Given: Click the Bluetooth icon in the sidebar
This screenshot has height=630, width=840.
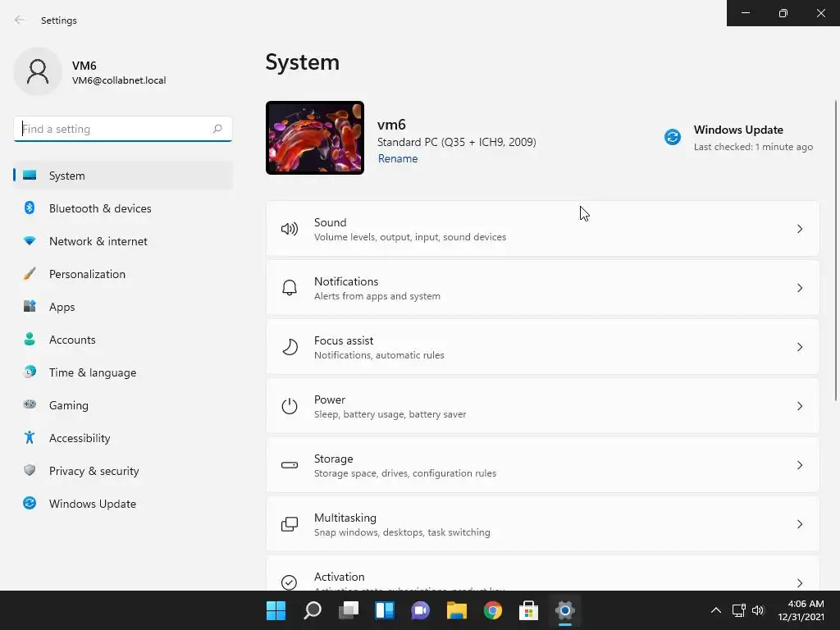Looking at the screenshot, I should coord(30,208).
